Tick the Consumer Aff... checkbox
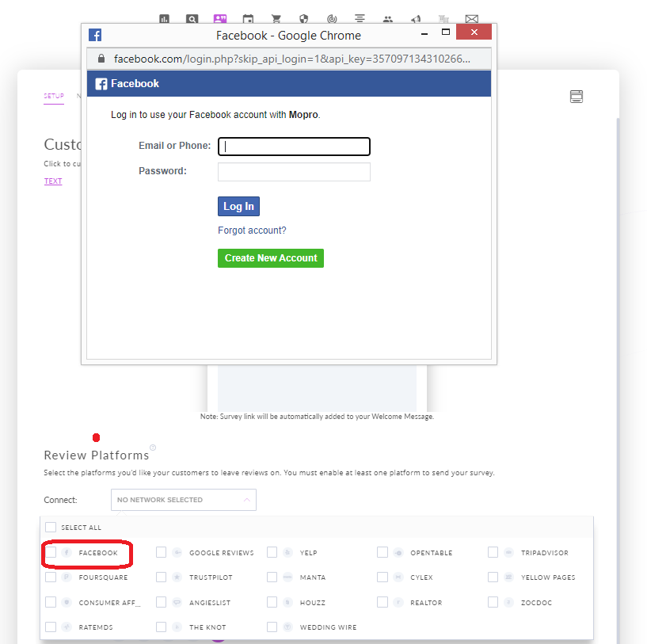The height and width of the screenshot is (644, 647). click(x=51, y=602)
